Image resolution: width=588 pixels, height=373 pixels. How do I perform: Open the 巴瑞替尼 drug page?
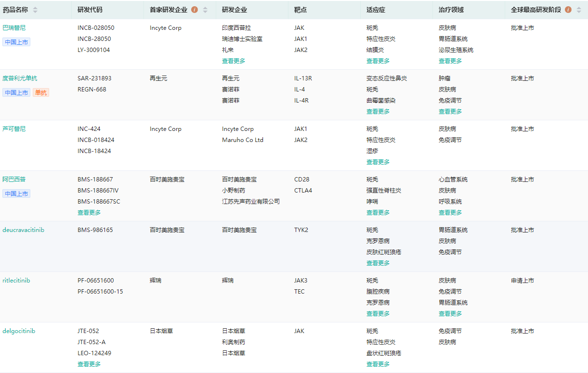pos(14,28)
